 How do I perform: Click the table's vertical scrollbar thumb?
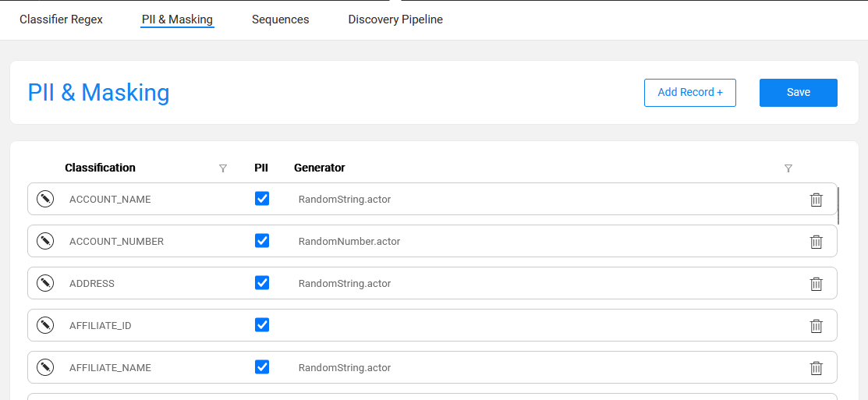838,206
